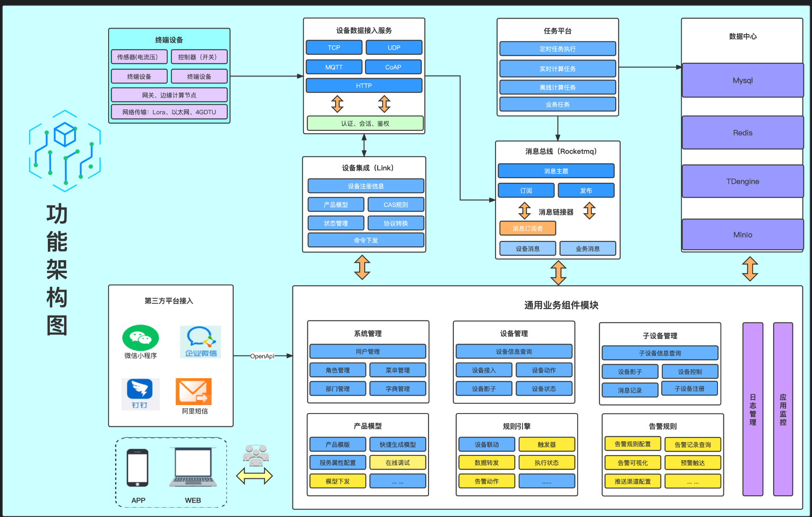Click the Minio storage block
Viewport: 812px width, 517px height.
click(x=743, y=235)
